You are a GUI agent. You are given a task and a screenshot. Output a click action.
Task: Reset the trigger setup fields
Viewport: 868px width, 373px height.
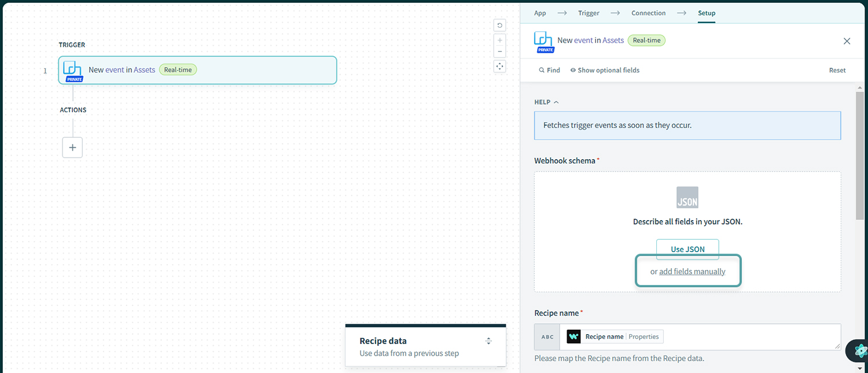[837, 70]
